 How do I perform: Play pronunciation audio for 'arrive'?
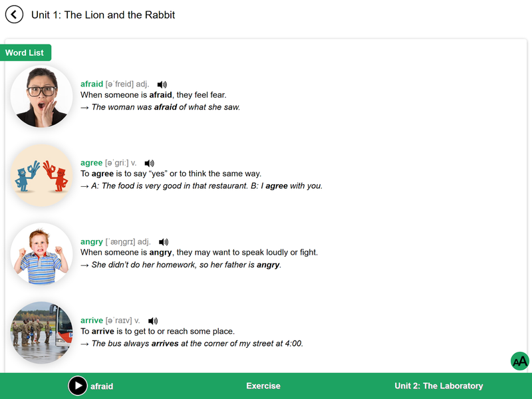point(153,321)
